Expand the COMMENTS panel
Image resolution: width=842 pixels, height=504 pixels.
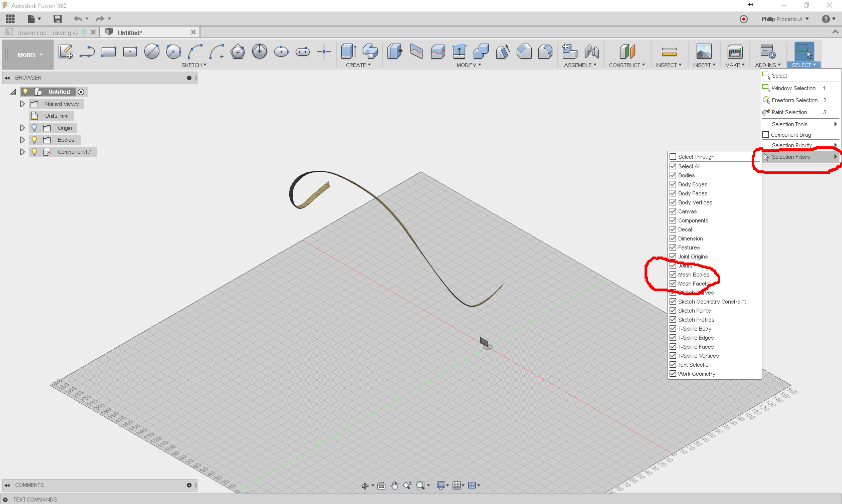(189, 485)
